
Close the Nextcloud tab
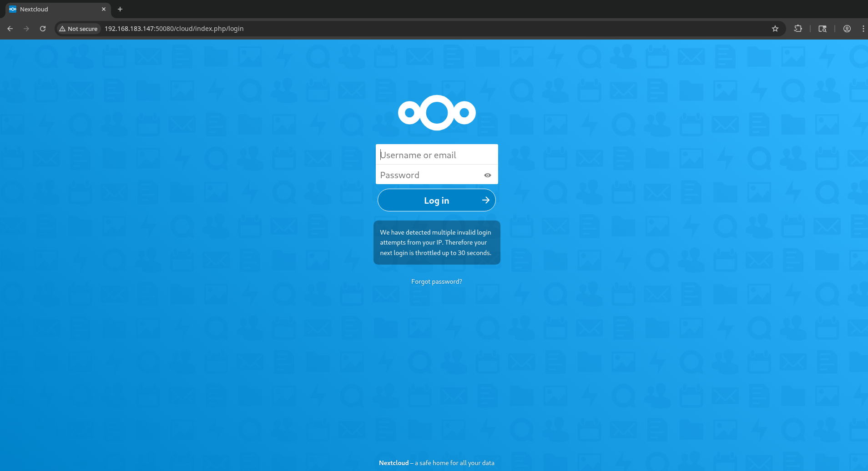click(x=104, y=9)
